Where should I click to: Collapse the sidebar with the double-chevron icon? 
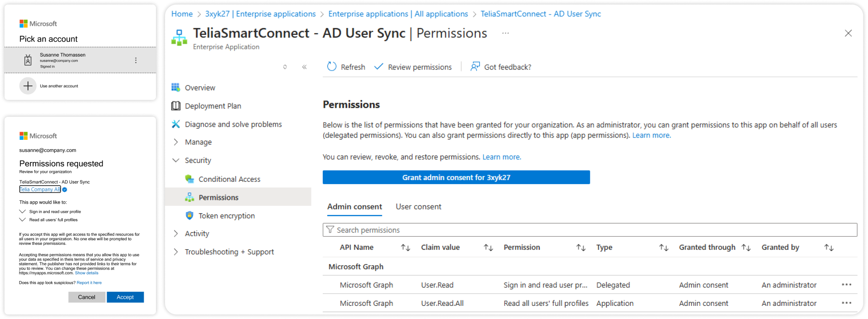[x=304, y=67]
